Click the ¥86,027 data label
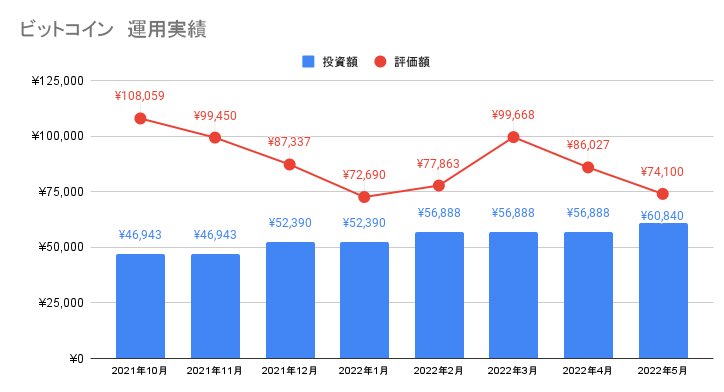 point(588,145)
